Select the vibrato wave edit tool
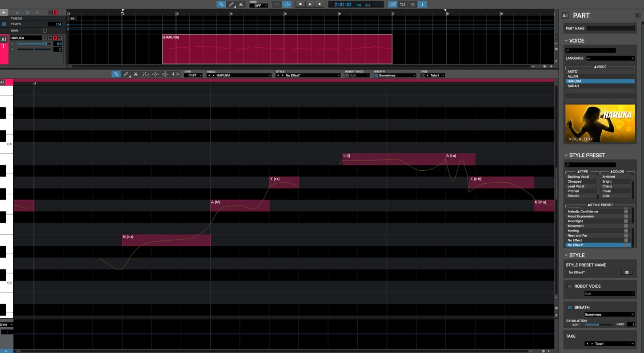 tap(155, 74)
